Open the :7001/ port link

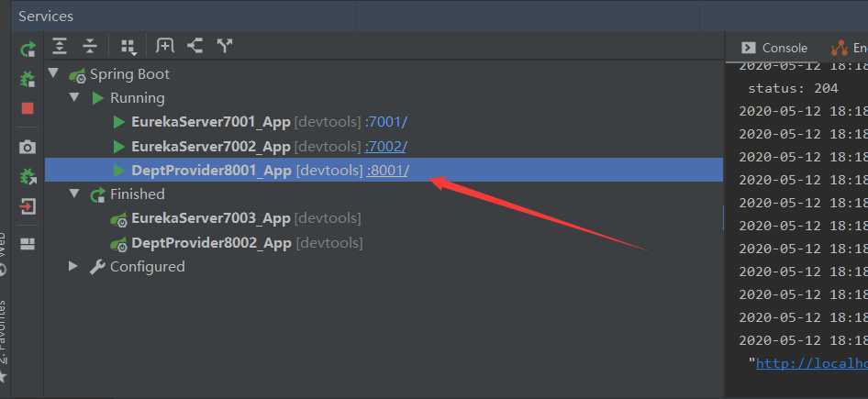(x=386, y=122)
